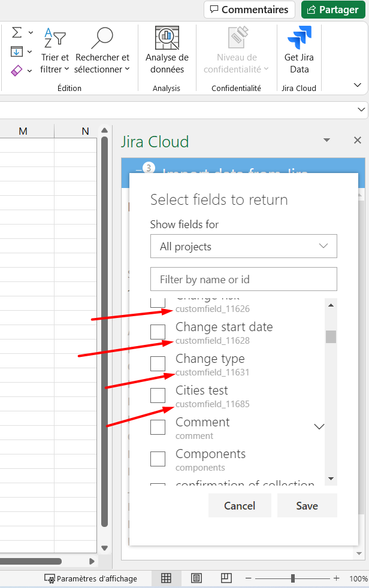The height and width of the screenshot is (588, 369).
Task: Select column N header
Action: [x=85, y=131]
